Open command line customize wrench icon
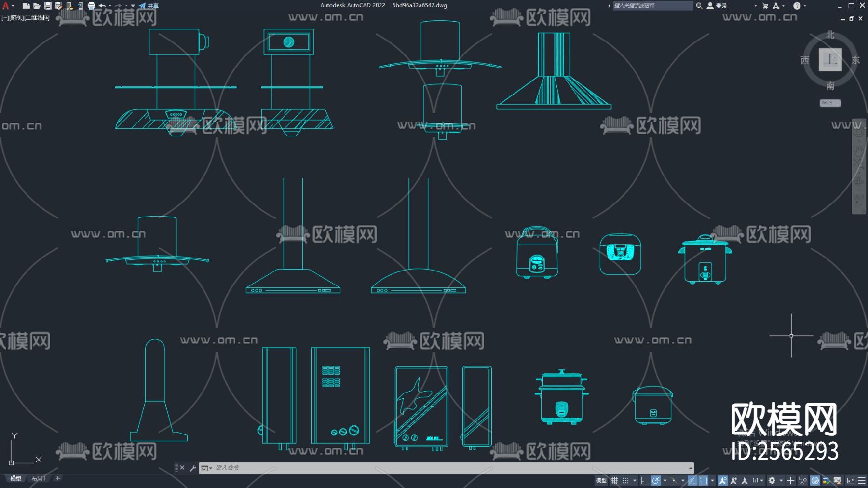868x488 pixels. [193, 468]
